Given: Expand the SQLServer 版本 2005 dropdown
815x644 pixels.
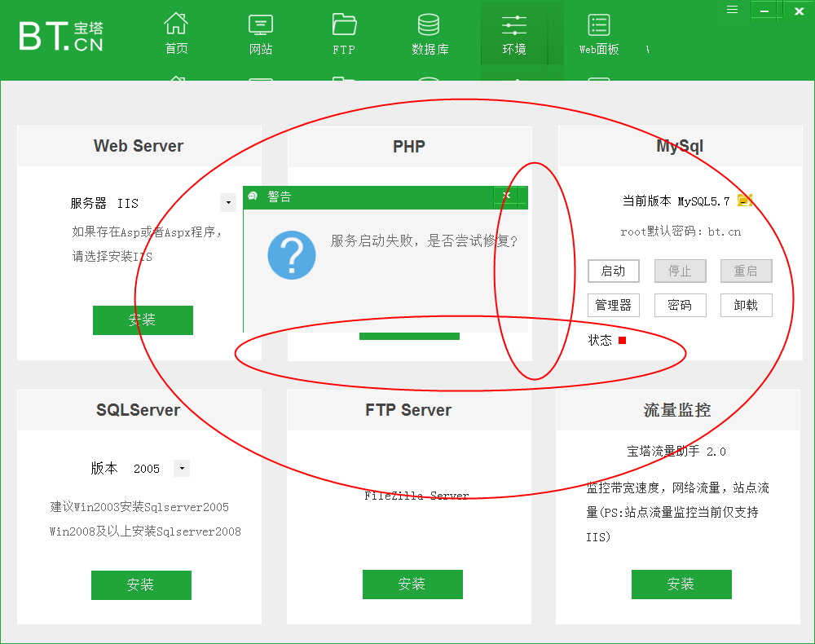Looking at the screenshot, I should [182, 468].
